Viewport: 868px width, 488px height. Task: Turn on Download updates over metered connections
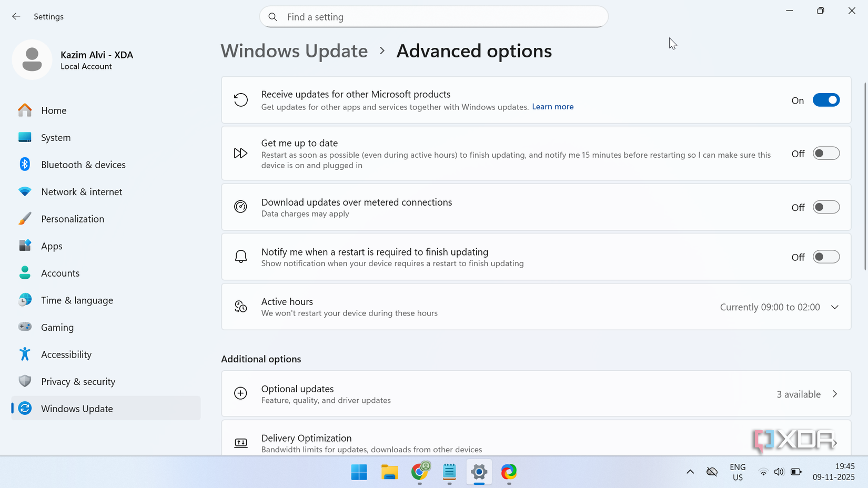click(826, 207)
